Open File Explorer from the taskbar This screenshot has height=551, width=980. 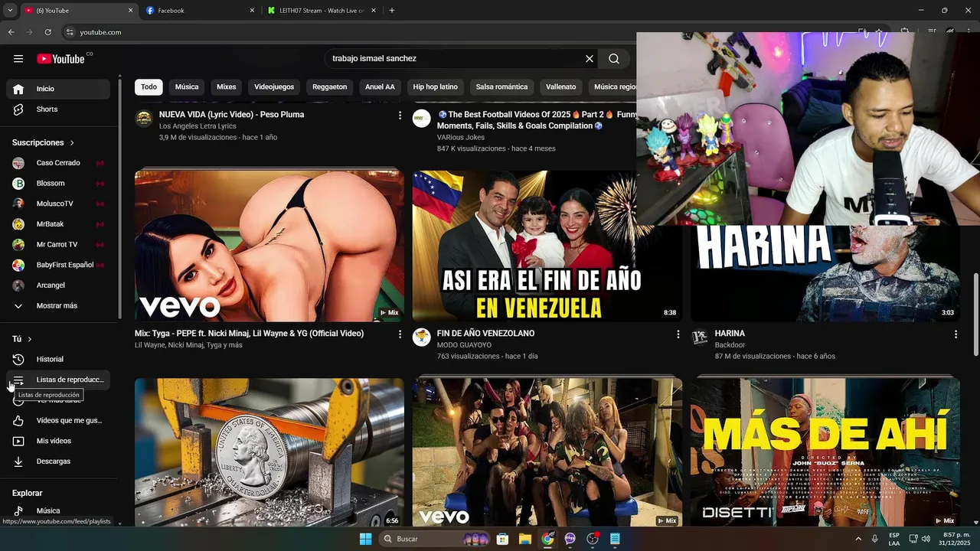tap(524, 539)
